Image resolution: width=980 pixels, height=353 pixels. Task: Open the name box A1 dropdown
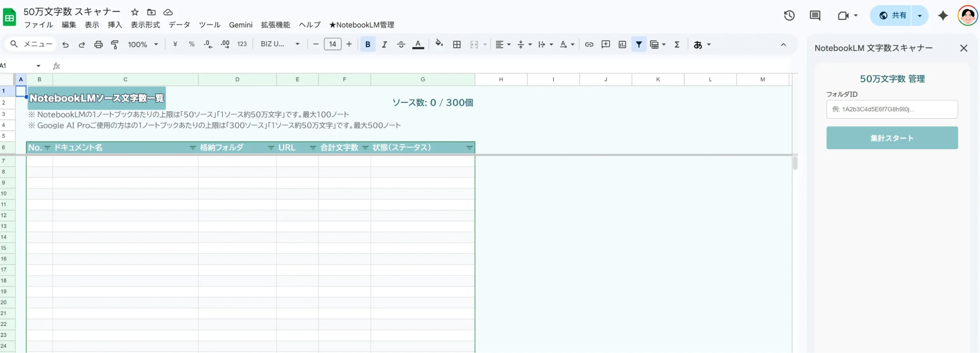(38, 66)
